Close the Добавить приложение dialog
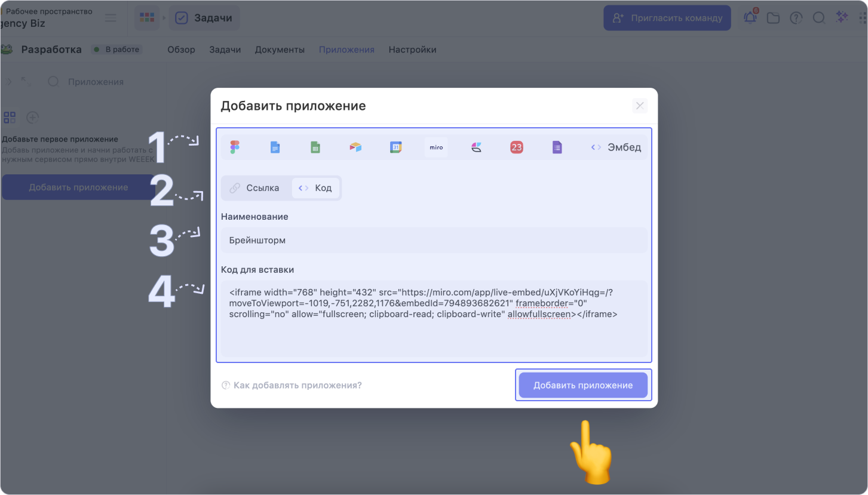This screenshot has height=495, width=868. point(640,106)
